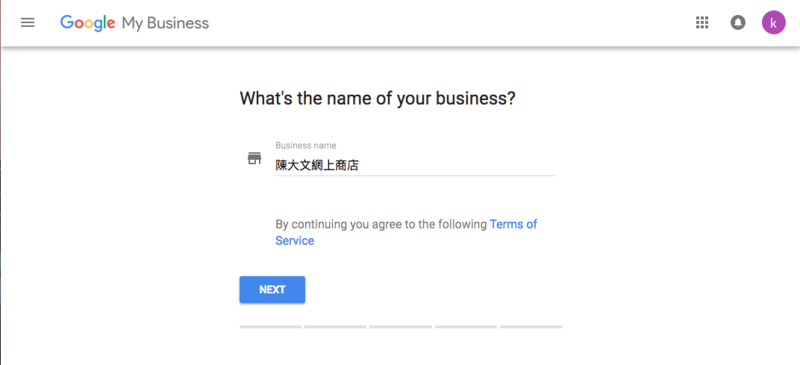Image resolution: width=800 pixels, height=365 pixels.
Task: Click the 'My Business' header title
Action: click(165, 23)
